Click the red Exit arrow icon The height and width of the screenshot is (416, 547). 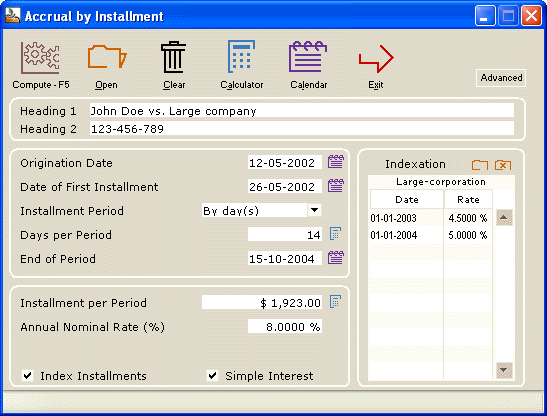pos(376,59)
